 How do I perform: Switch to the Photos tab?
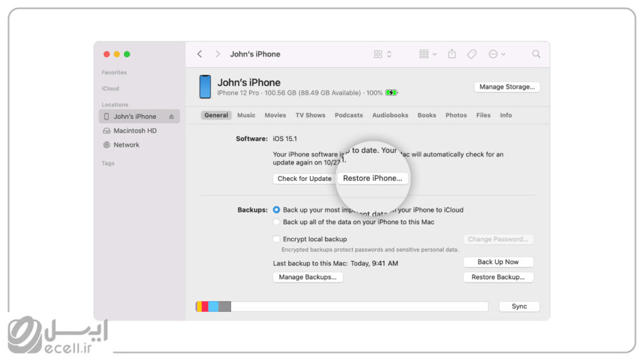(456, 116)
